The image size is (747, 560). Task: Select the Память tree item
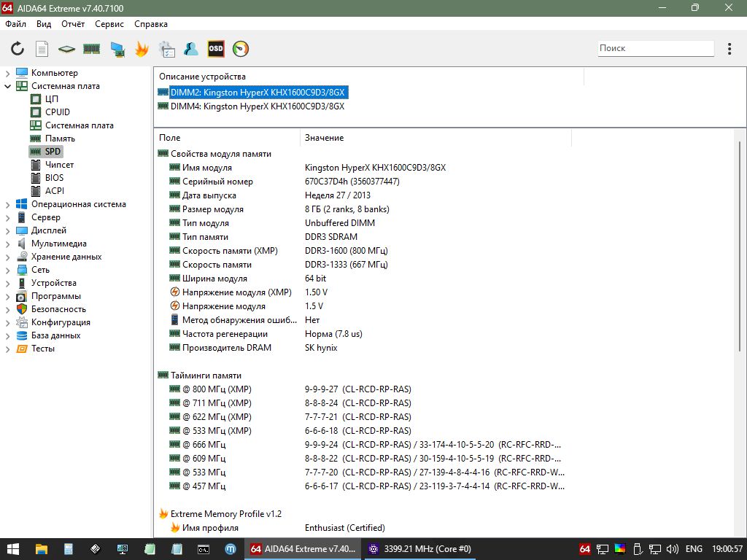[x=60, y=139]
